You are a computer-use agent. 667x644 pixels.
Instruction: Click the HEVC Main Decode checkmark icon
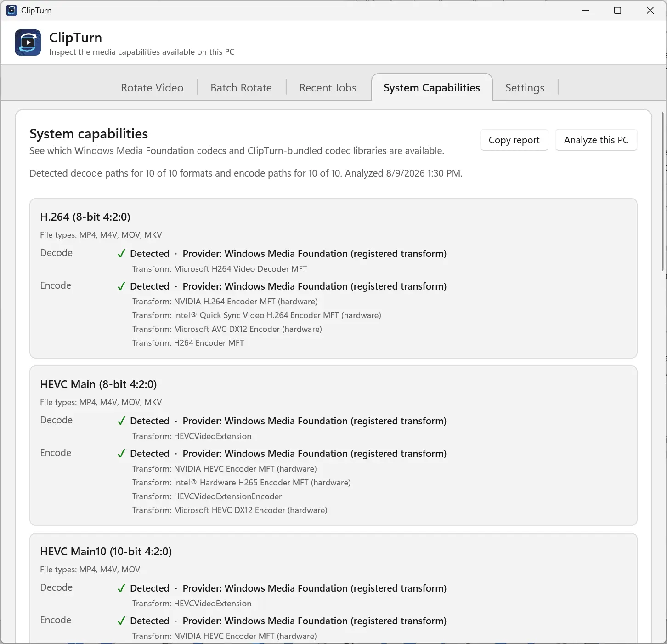[121, 421]
